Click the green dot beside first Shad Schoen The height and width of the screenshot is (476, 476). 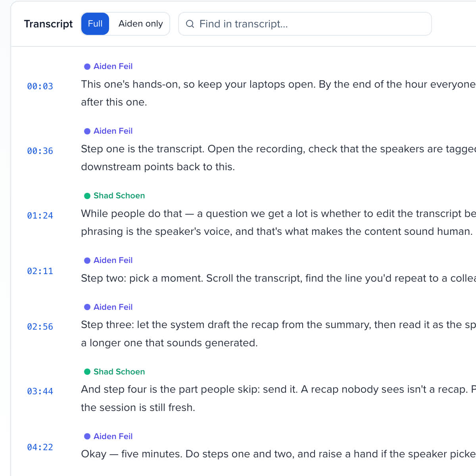87,196
